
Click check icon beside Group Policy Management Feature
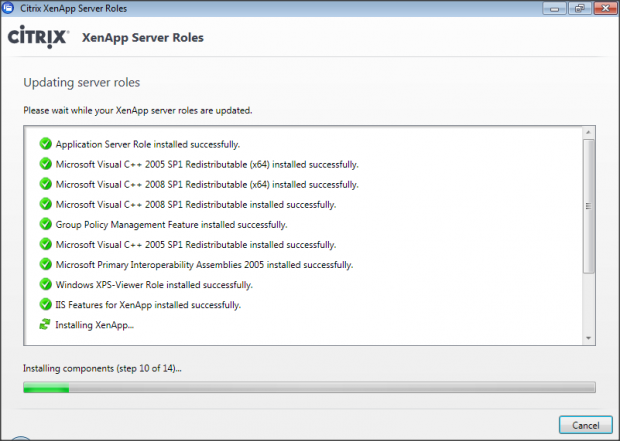coord(45,224)
